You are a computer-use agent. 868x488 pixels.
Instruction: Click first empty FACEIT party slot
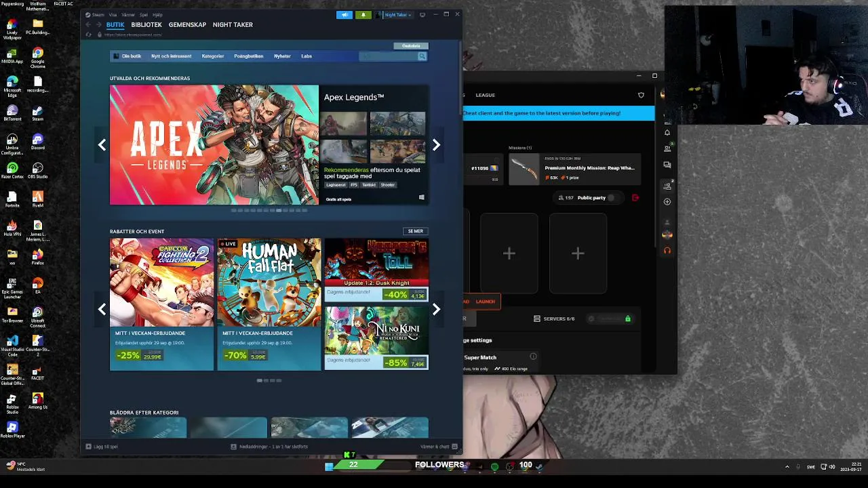pyautogui.click(x=509, y=253)
